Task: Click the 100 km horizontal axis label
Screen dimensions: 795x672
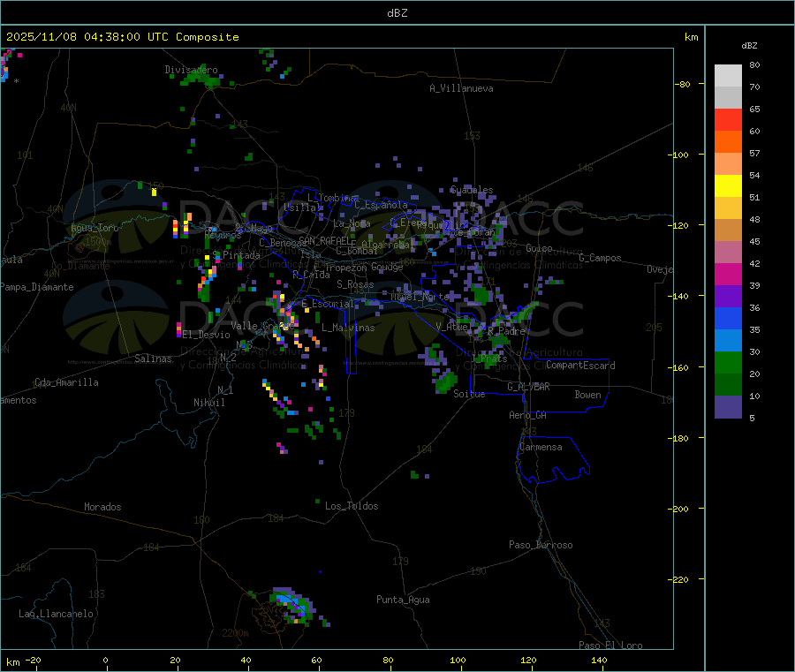Action: coord(458,660)
